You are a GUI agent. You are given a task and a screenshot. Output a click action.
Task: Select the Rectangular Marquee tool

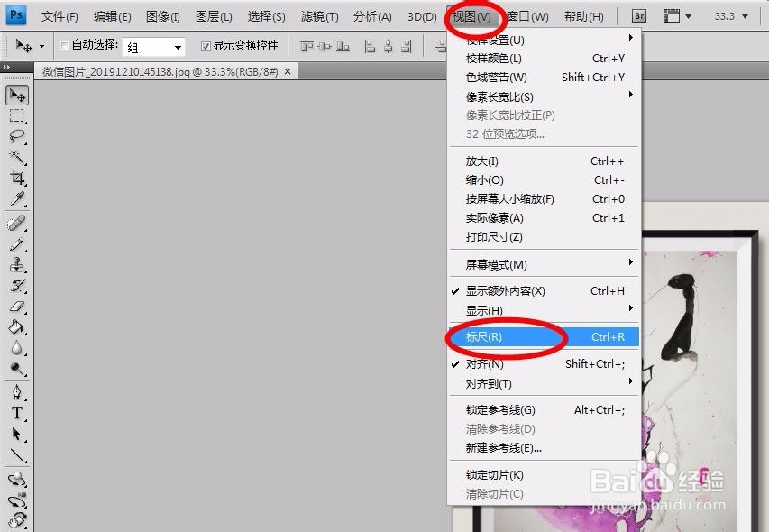coord(17,115)
